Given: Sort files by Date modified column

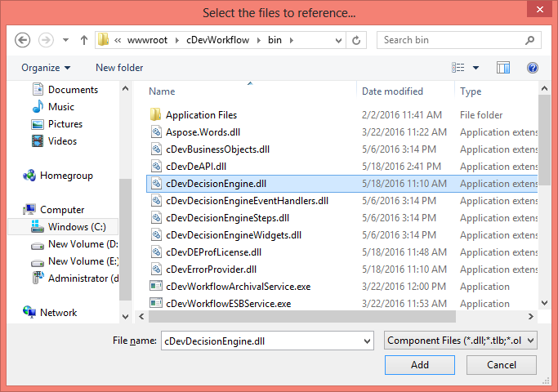Looking at the screenshot, I should point(392,91).
